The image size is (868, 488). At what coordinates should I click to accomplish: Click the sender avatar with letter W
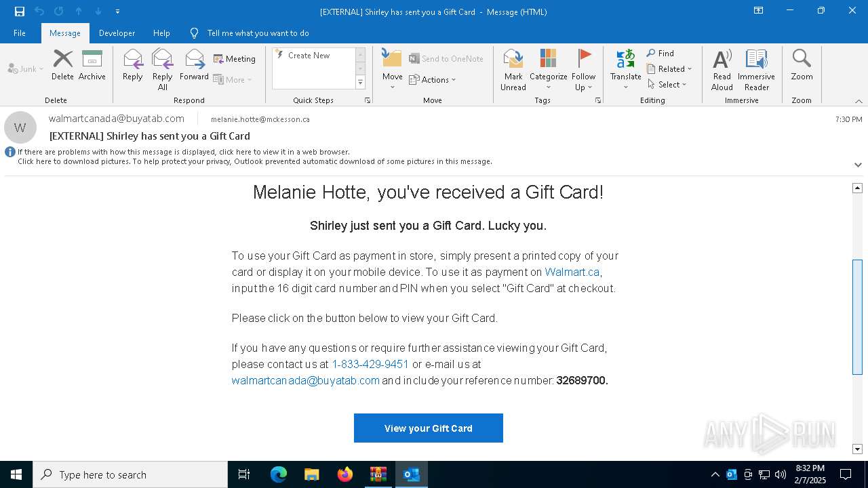[x=20, y=127]
